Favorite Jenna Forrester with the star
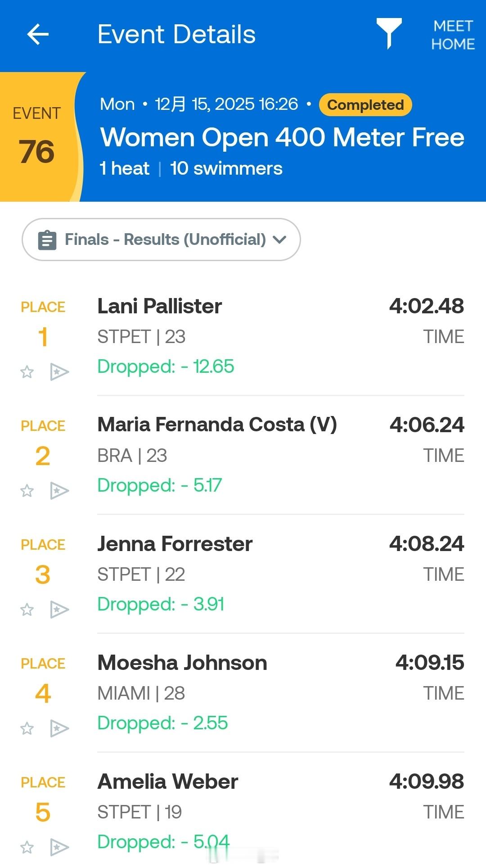Screen dimensions: 486x868 [27, 610]
